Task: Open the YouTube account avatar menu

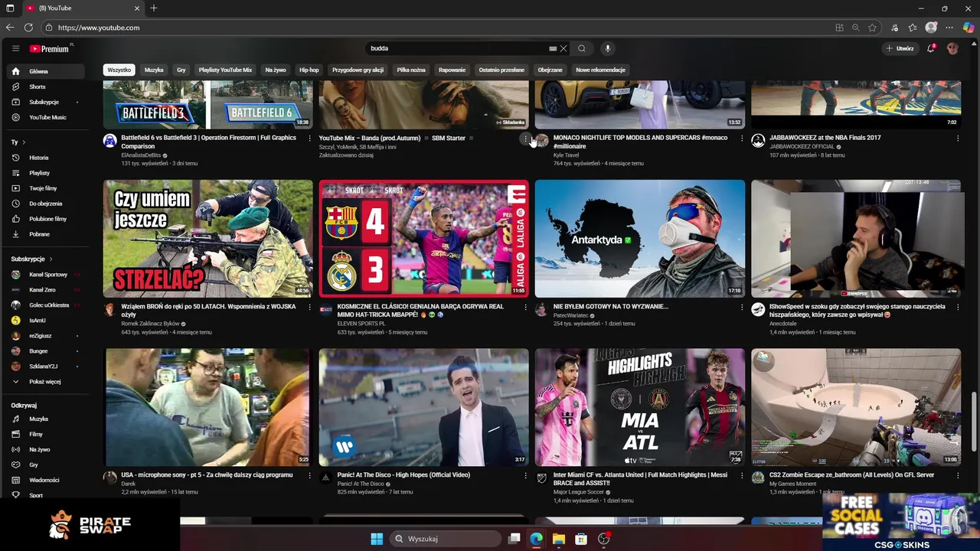Action: point(952,48)
